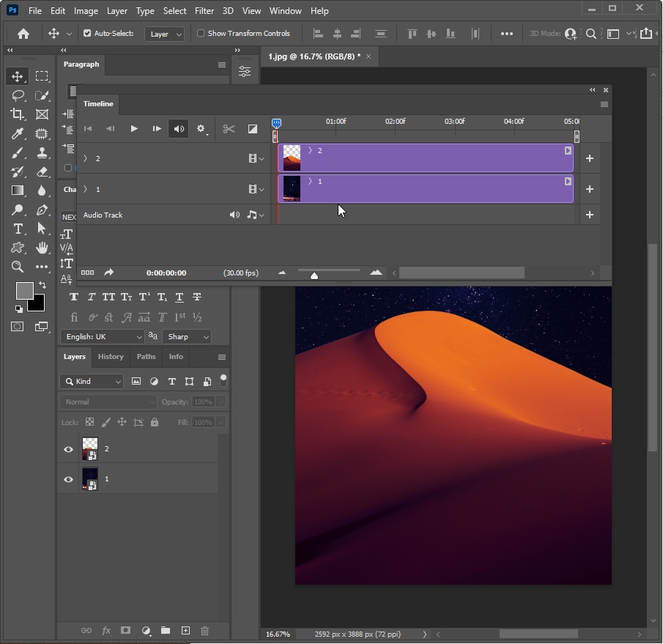The width and height of the screenshot is (663, 644).
Task: Expand video track 2 in Timeline
Action: [x=86, y=158]
